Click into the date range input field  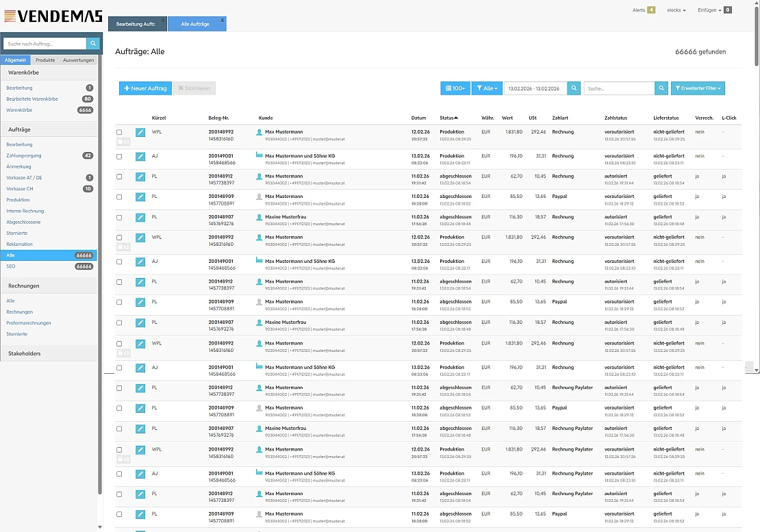[535, 88]
